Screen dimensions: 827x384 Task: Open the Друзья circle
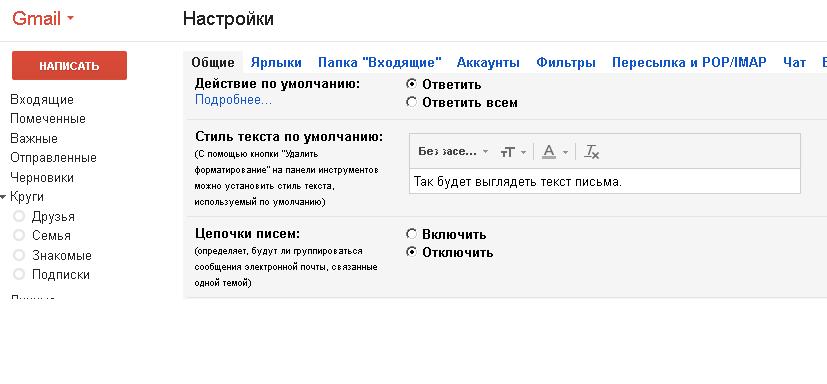click(53, 217)
